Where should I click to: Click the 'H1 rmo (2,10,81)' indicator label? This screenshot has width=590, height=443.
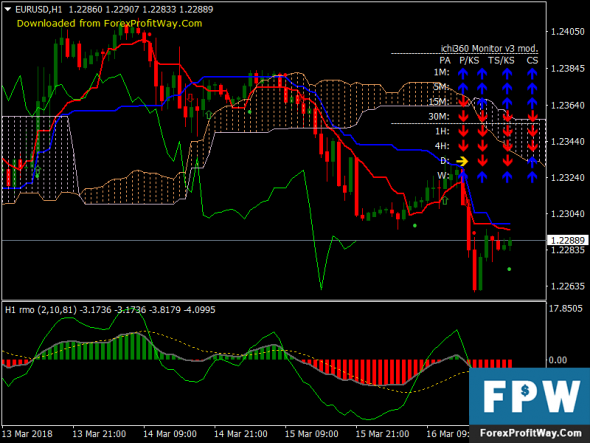coord(41,310)
